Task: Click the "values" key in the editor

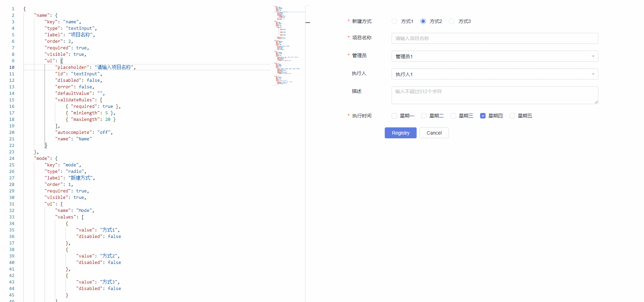Action: coord(66,217)
